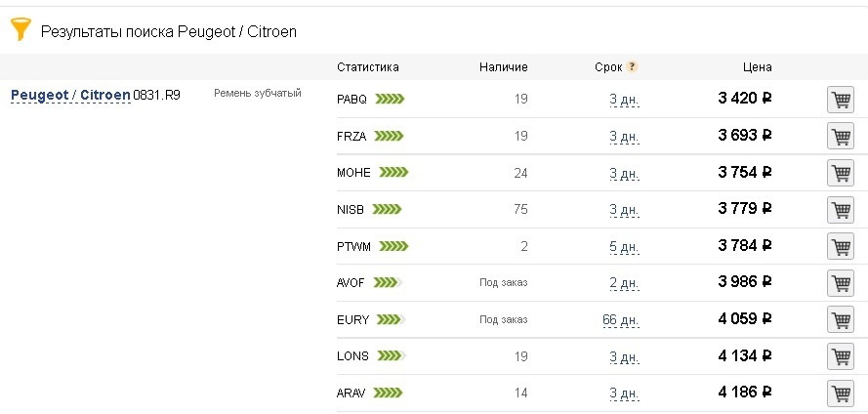Click the 2 дн. delivery term for AVOF
This screenshot has height=414, width=868.
tap(624, 283)
